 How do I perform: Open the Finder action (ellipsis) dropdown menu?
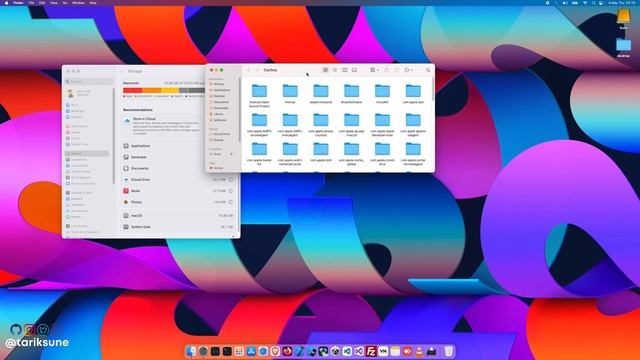(408, 70)
